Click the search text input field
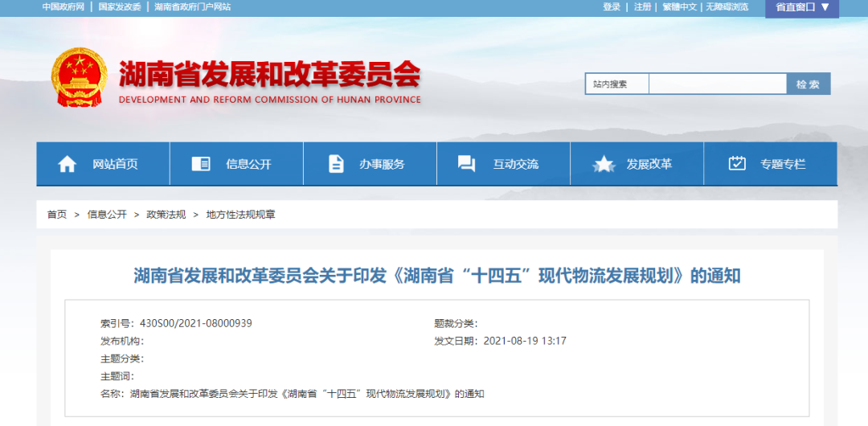868x426 pixels. 717,84
